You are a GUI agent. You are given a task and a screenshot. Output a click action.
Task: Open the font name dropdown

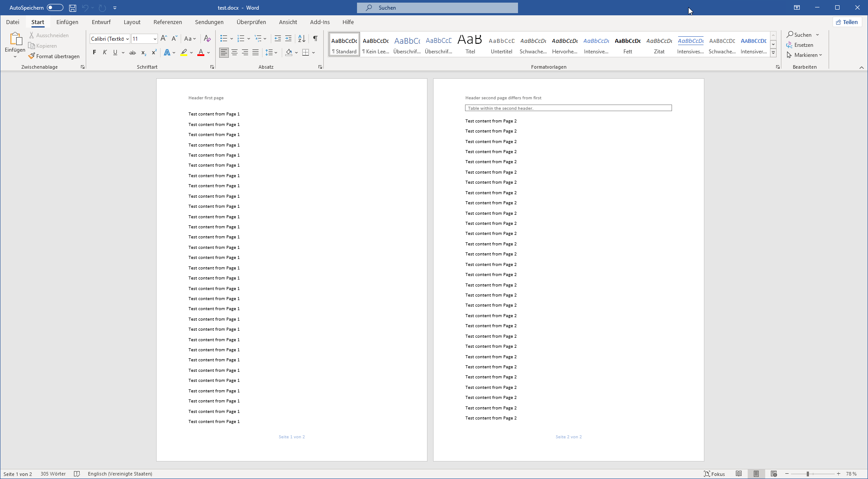coord(127,39)
